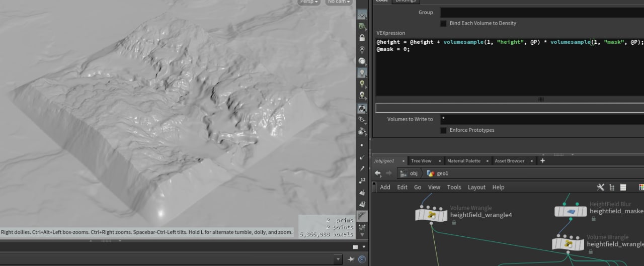Select the disable lighting bulb icon
This screenshot has height=266, width=644.
tap(362, 49)
